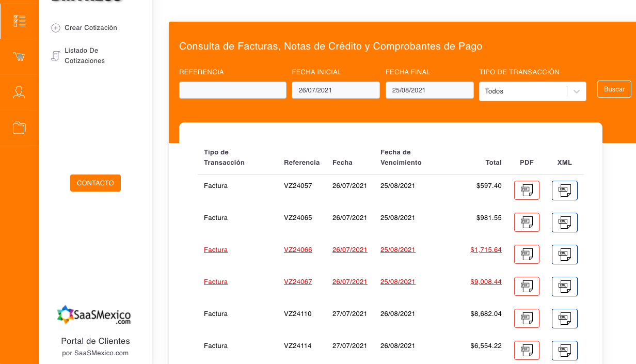Click the document icon beside Listado De Cotizaciones
The width and height of the screenshot is (636, 364).
click(x=55, y=55)
